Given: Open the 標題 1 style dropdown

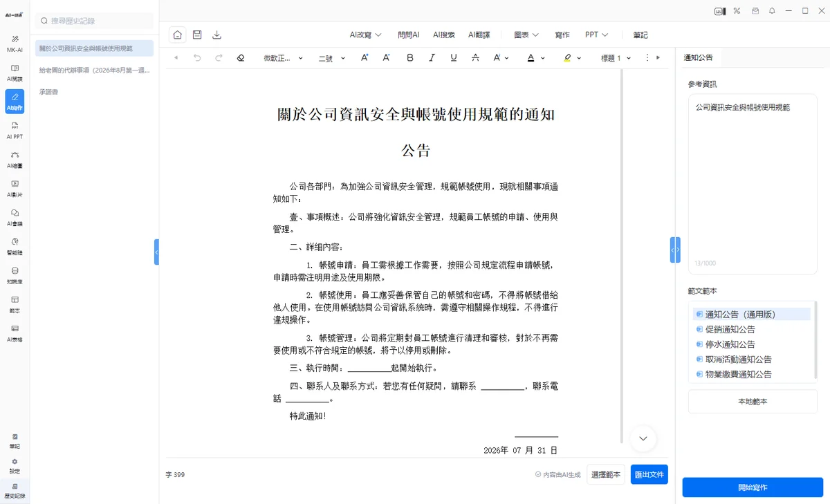Looking at the screenshot, I should point(616,58).
